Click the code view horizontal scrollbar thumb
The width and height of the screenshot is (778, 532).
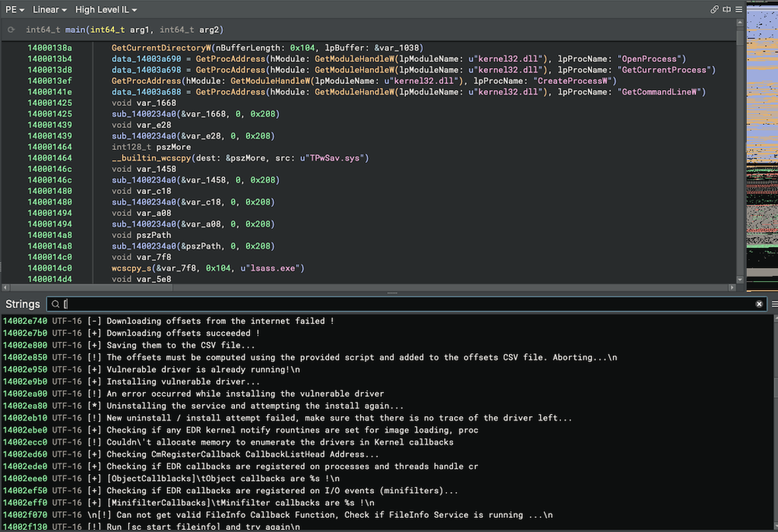tap(91, 288)
